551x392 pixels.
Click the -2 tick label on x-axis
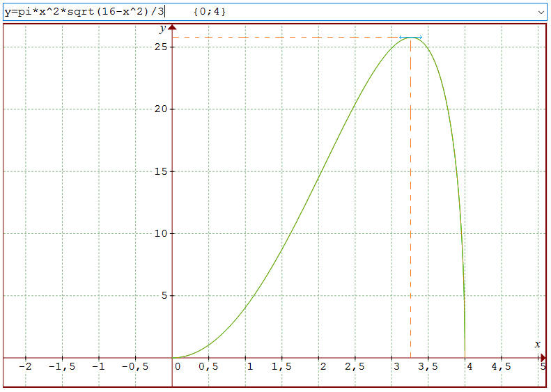pos(25,366)
